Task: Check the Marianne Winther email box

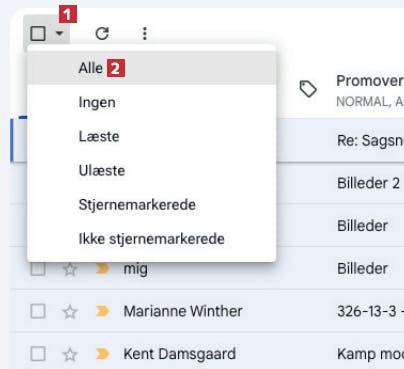Action: (38, 312)
